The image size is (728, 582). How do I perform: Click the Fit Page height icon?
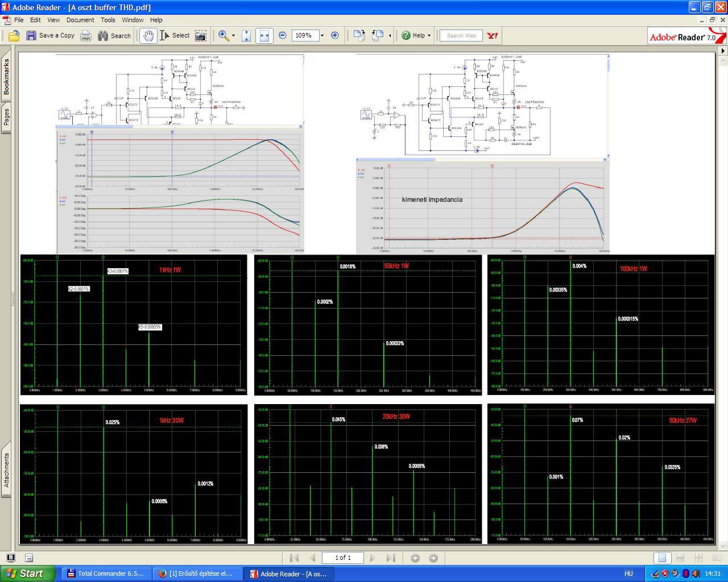pyautogui.click(x=246, y=35)
